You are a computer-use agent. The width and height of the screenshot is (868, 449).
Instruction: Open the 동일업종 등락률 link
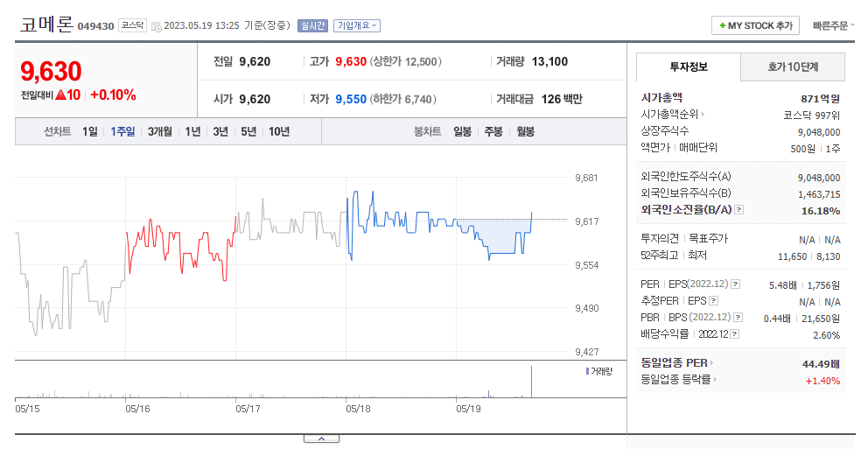[679, 380]
